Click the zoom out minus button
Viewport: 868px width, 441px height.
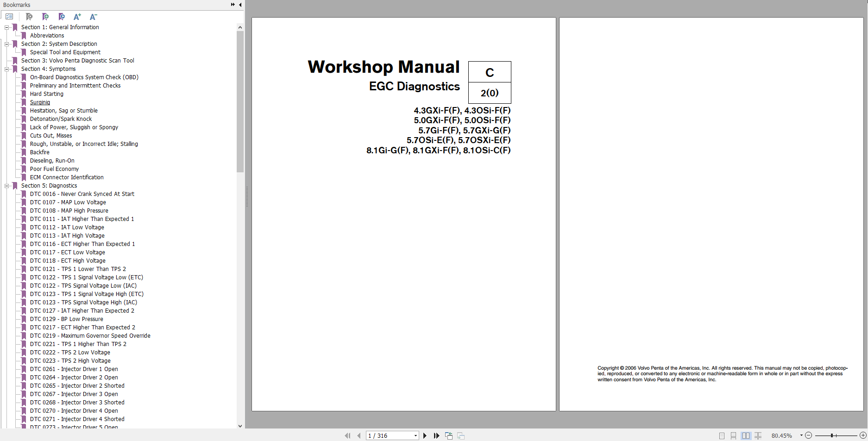point(808,435)
